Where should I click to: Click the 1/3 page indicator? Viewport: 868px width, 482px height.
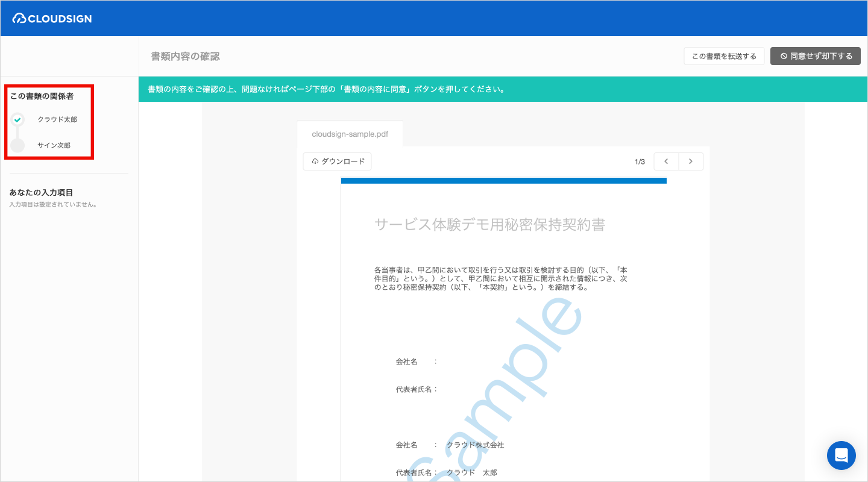pyautogui.click(x=640, y=161)
